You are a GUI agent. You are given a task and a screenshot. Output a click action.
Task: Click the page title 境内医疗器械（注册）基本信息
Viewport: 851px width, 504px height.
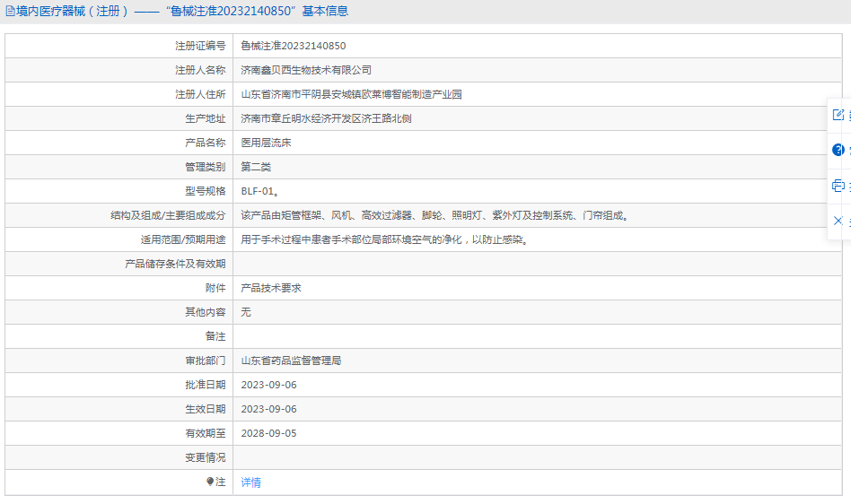click(182, 11)
